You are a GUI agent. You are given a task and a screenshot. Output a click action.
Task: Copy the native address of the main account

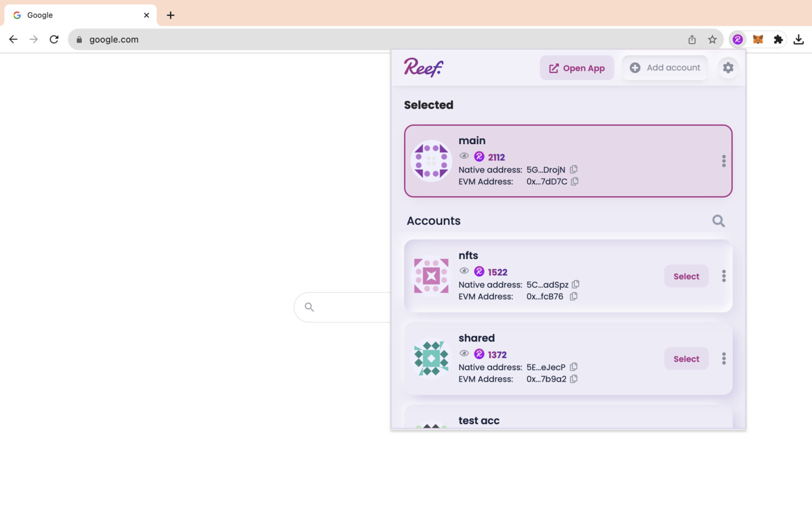[x=573, y=169]
